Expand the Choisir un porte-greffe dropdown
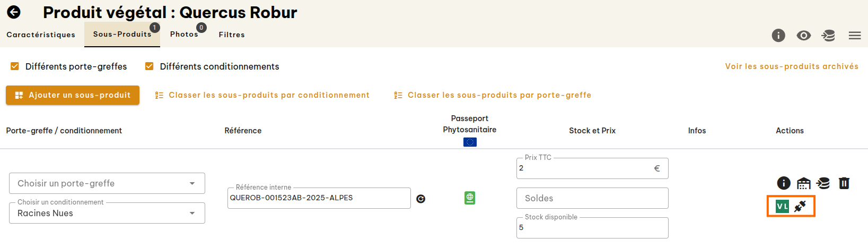The height and width of the screenshot is (247, 868). point(107,183)
